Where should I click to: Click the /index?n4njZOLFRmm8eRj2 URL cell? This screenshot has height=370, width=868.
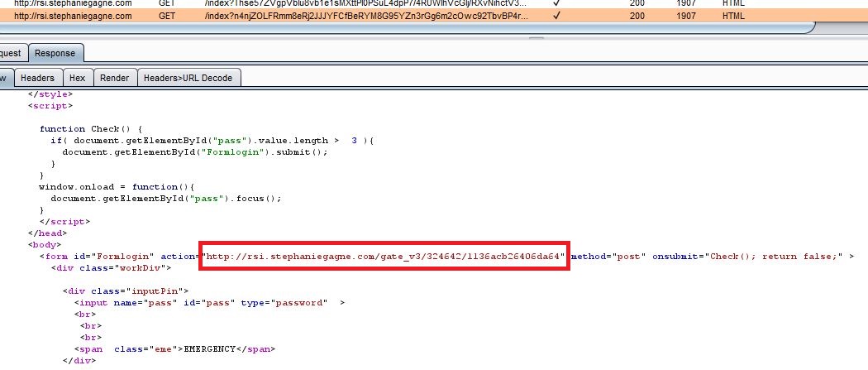[366, 16]
